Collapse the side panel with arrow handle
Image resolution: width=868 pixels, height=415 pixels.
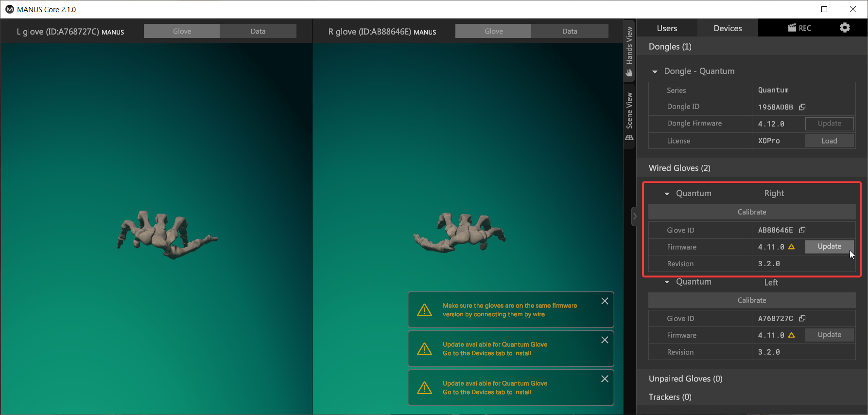click(x=634, y=217)
